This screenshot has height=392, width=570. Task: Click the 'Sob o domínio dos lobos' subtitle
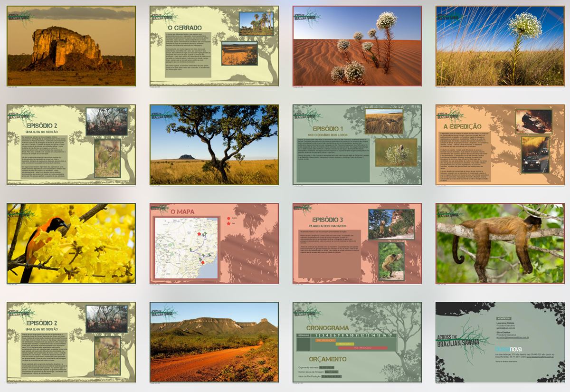328,134
